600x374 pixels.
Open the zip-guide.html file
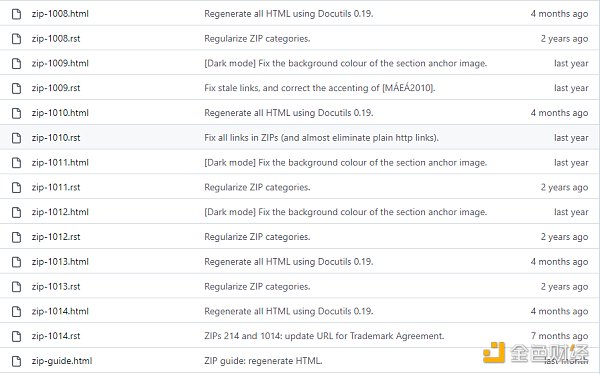[x=62, y=361]
